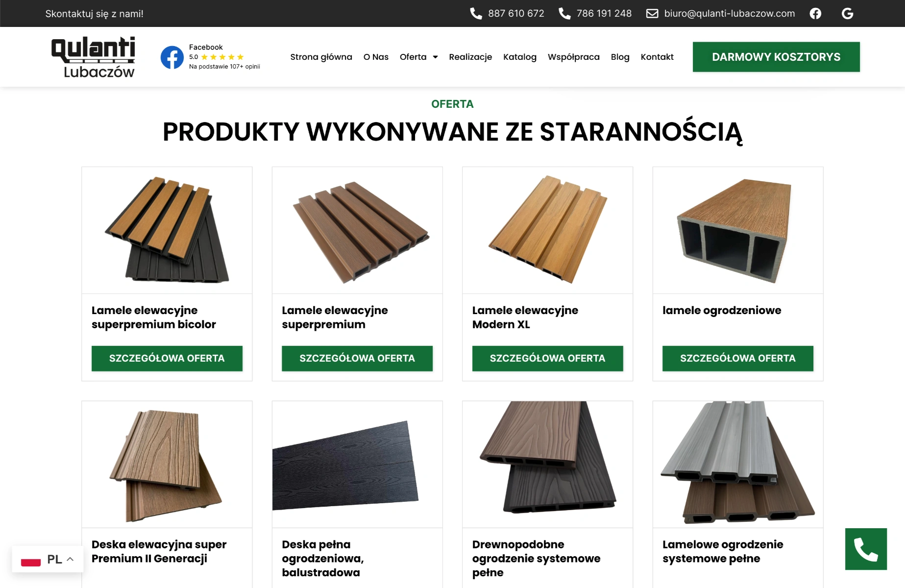Go to the Realizacje menu item
The image size is (905, 588).
click(x=470, y=57)
